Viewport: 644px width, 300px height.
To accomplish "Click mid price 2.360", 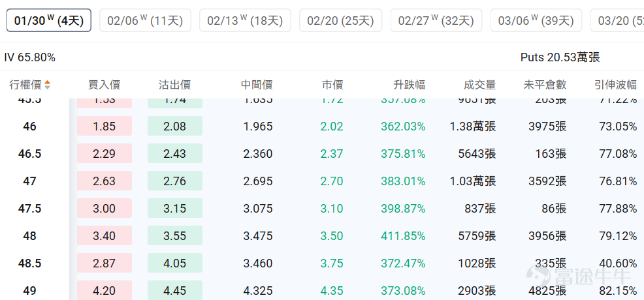I will tap(258, 154).
